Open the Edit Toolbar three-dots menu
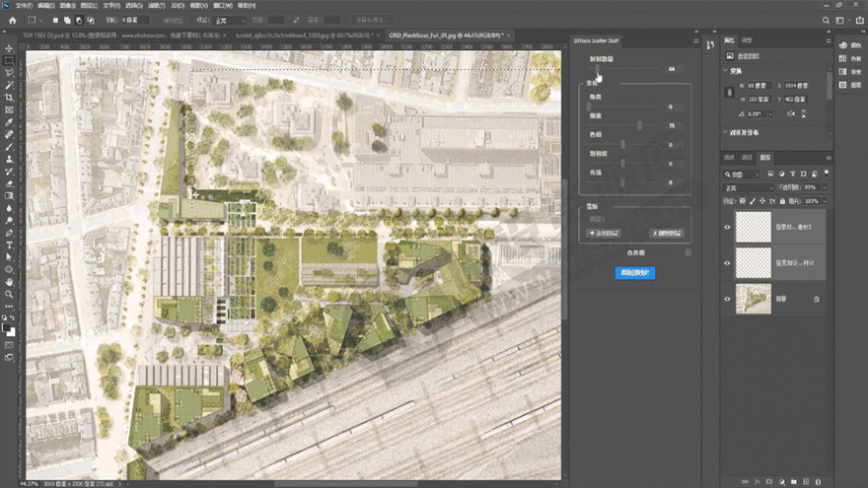The width and height of the screenshot is (868, 488). point(9,306)
